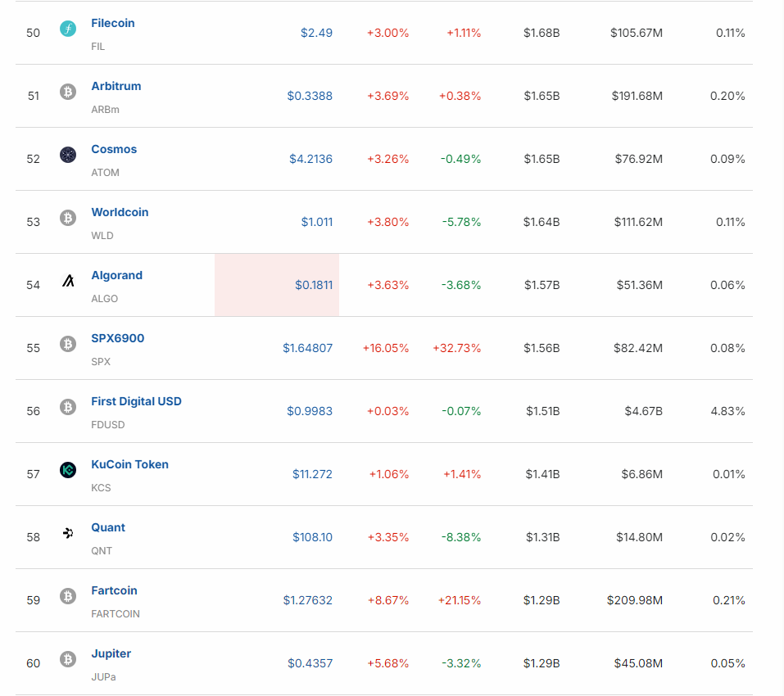This screenshot has height=696, width=784.
Task: Click the Jupiter coin icon
Action: pos(68,659)
